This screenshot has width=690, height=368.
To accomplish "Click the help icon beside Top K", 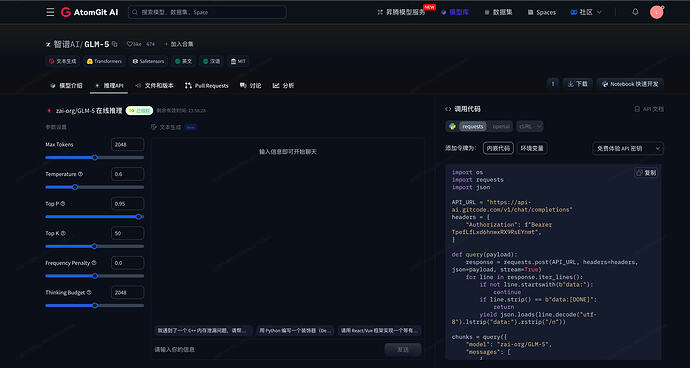I will click(63, 233).
